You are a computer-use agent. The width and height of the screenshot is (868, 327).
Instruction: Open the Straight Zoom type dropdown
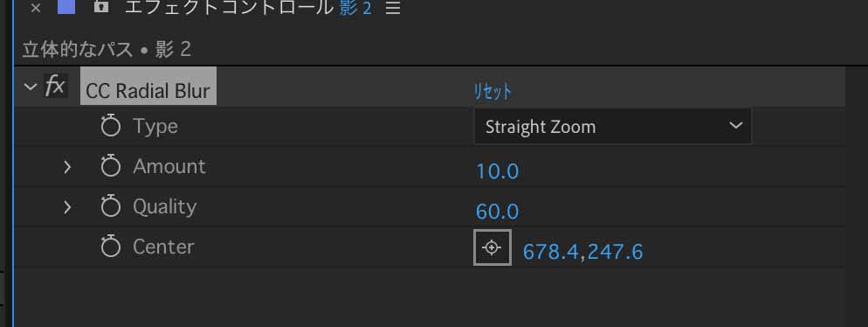(613, 127)
